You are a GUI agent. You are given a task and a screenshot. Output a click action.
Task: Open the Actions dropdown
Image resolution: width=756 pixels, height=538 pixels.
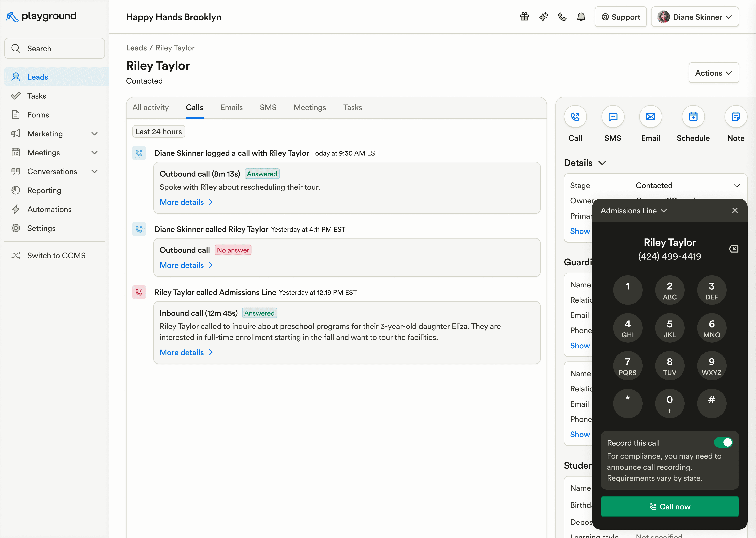[714, 73]
